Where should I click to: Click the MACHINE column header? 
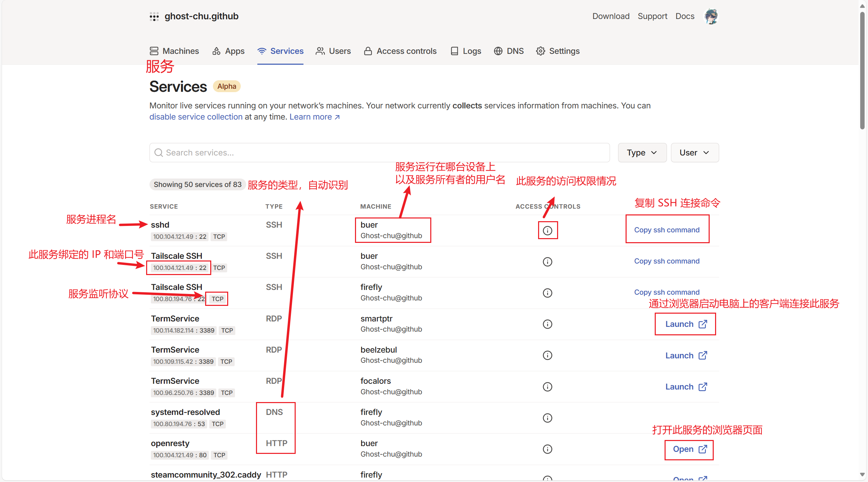click(376, 207)
